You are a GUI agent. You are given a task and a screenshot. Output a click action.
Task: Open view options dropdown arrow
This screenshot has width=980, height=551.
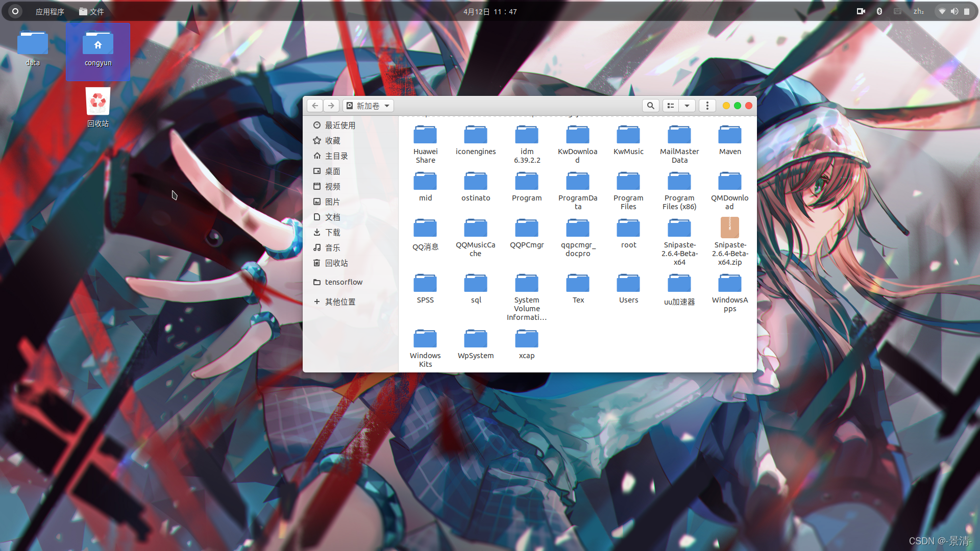point(687,106)
